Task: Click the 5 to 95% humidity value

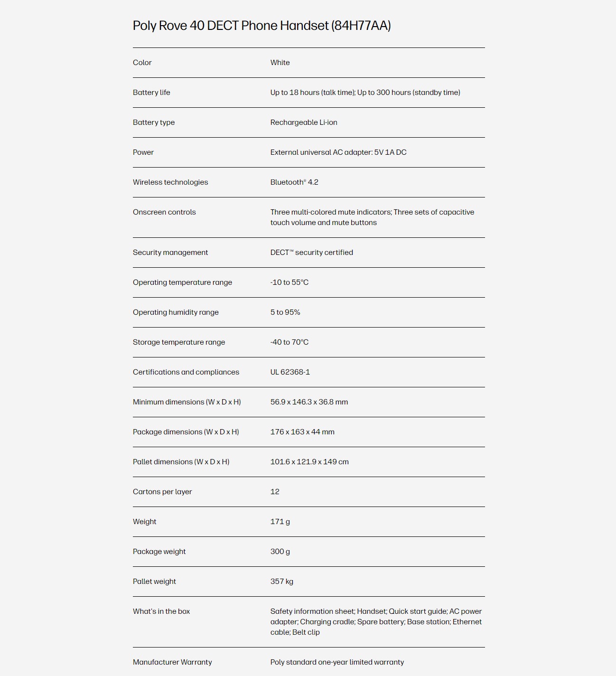Action: click(285, 312)
